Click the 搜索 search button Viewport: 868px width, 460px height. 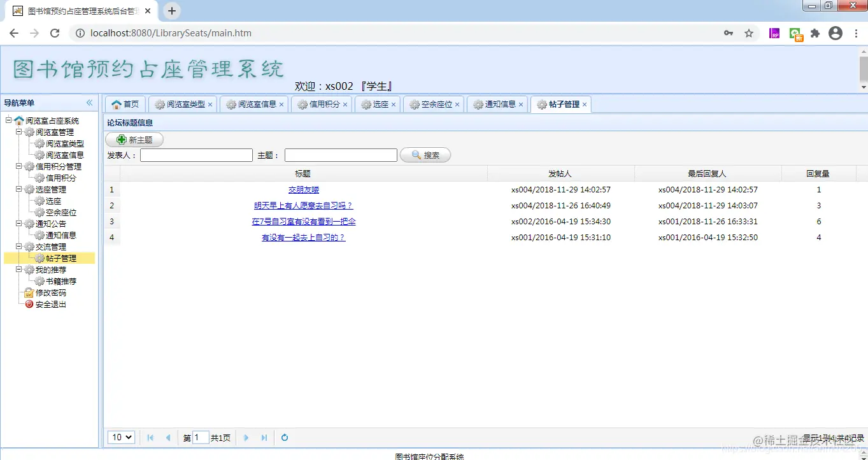point(425,155)
